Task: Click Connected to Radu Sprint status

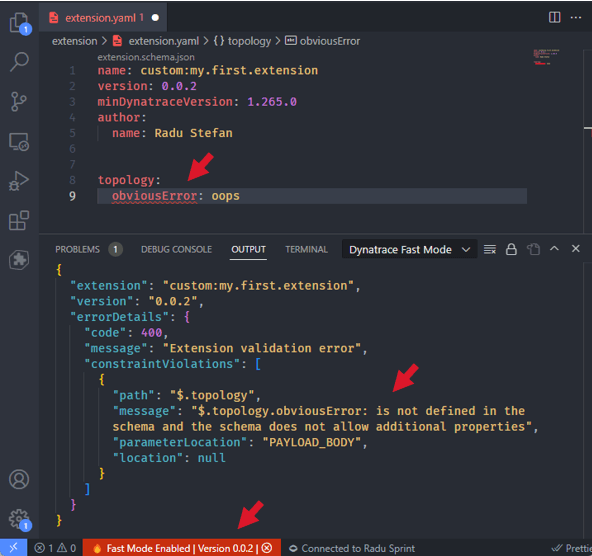Action: [352, 548]
